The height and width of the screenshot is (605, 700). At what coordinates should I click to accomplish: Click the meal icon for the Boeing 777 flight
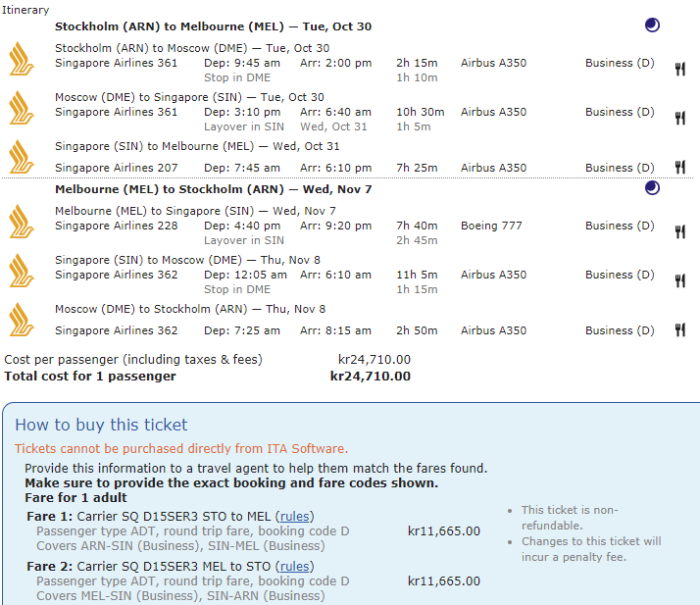[x=679, y=232]
